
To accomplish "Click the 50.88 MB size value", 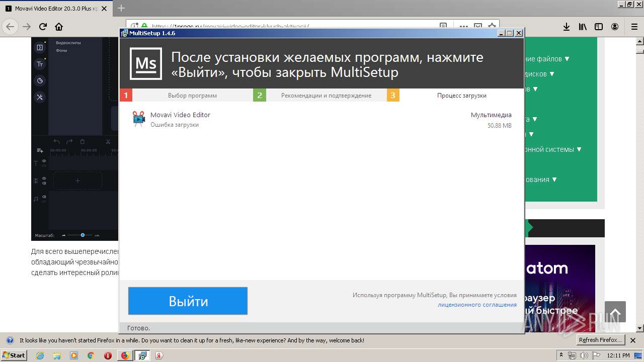I will point(499,126).
